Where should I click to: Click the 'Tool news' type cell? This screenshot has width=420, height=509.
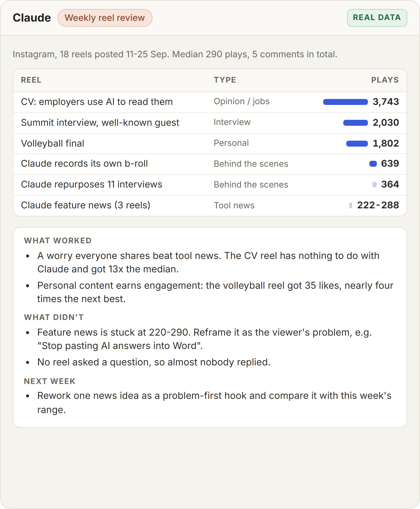(x=234, y=205)
